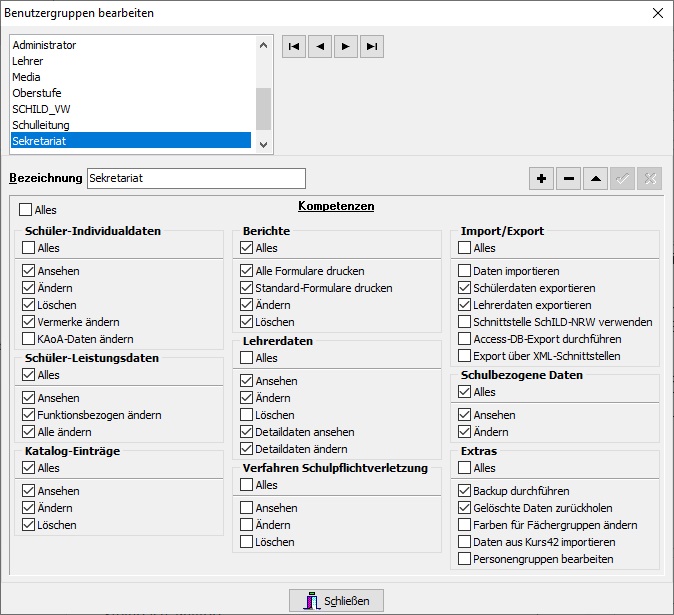Image resolution: width=674 pixels, height=615 pixels.
Task: Click the up-triangle edit icon
Action: click(x=595, y=178)
